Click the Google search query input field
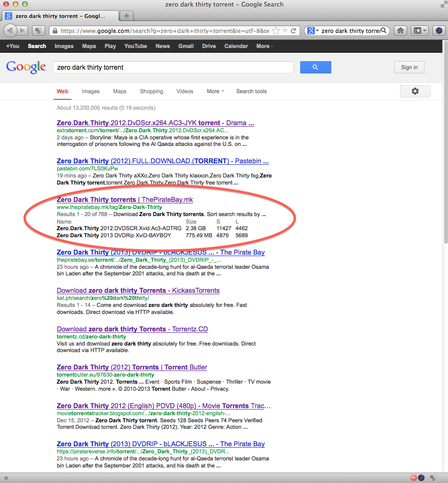 173,67
